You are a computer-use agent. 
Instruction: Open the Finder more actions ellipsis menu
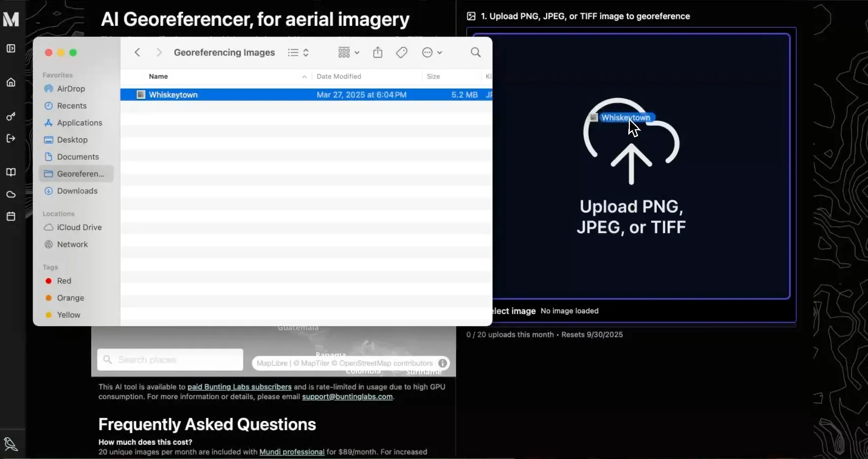432,52
